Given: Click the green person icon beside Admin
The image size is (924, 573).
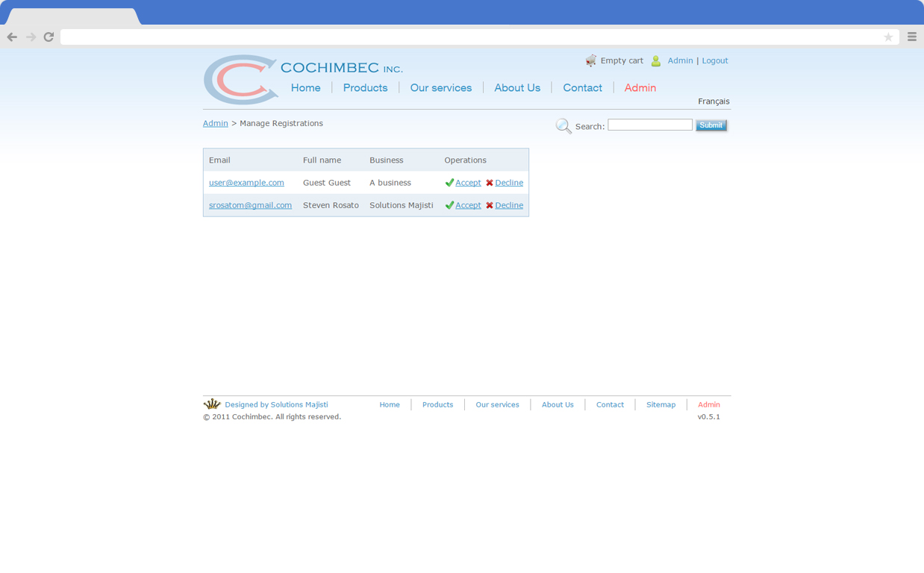Looking at the screenshot, I should (x=655, y=60).
